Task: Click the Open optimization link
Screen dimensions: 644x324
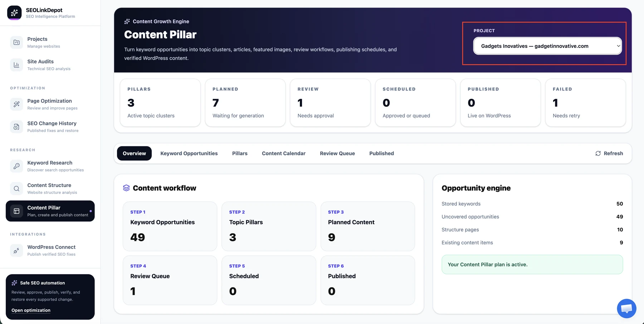Action: (x=31, y=310)
